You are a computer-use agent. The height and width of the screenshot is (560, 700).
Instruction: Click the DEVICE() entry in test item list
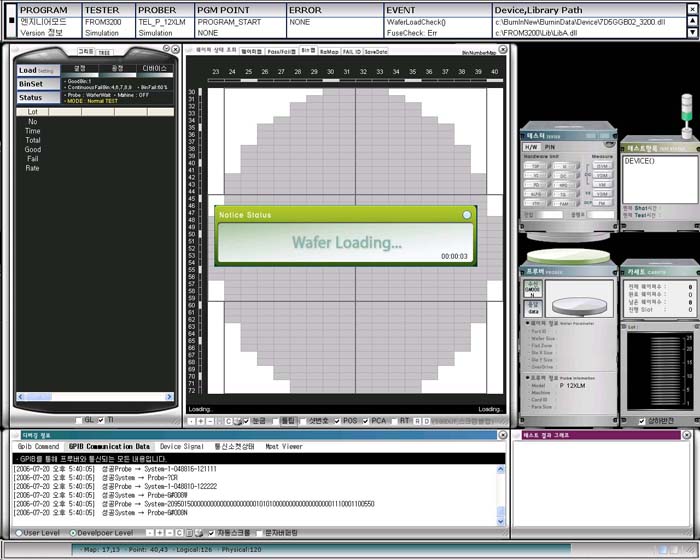coord(639,161)
